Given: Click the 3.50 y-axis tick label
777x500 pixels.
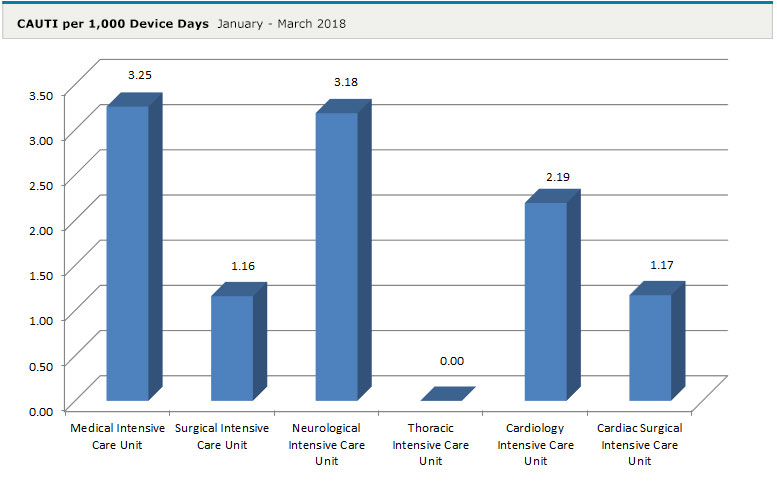Looking at the screenshot, I should tap(40, 94).
